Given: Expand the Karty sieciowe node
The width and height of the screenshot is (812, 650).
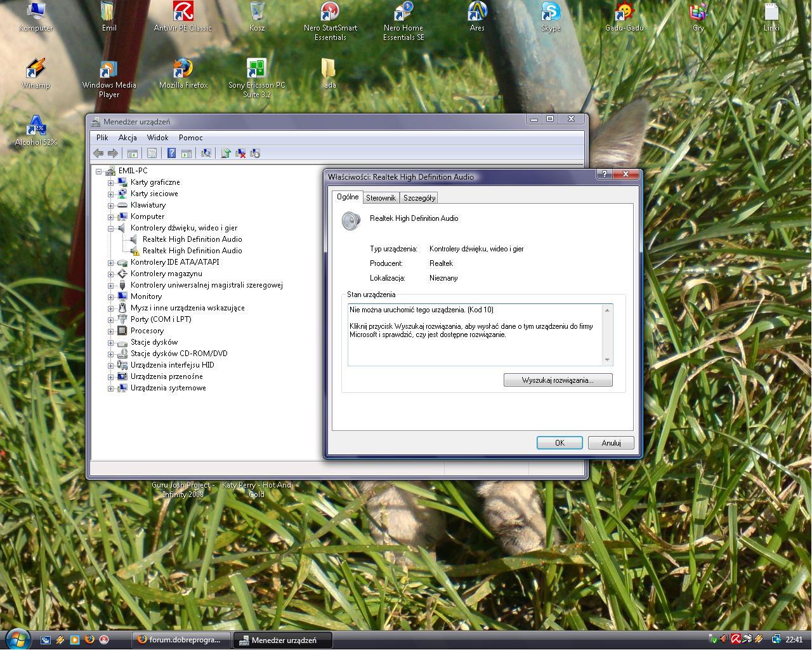Looking at the screenshot, I should click(110, 194).
